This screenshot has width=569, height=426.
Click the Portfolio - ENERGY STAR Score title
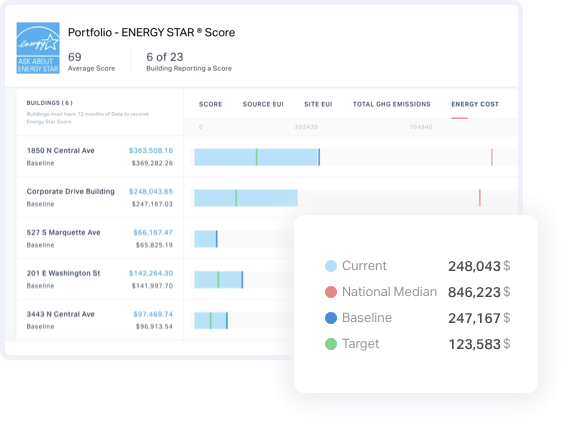click(151, 33)
